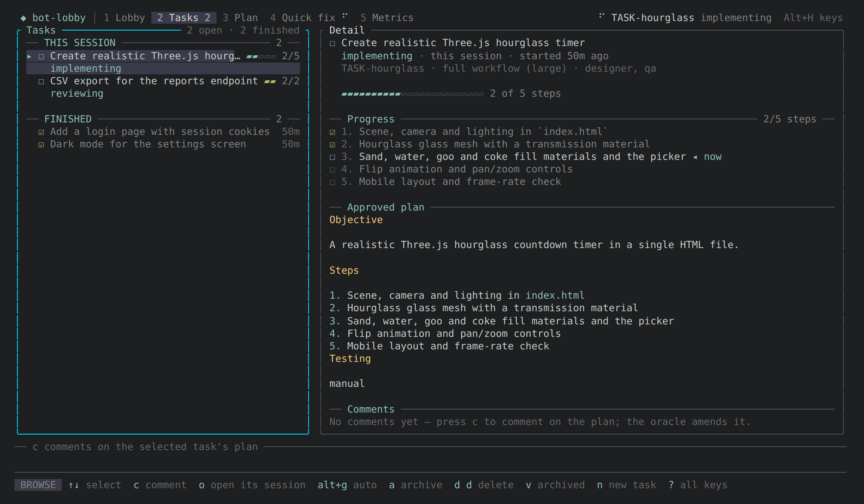Click the alt+g auto shortcut
Viewport: 864px width, 504px height.
click(x=347, y=485)
